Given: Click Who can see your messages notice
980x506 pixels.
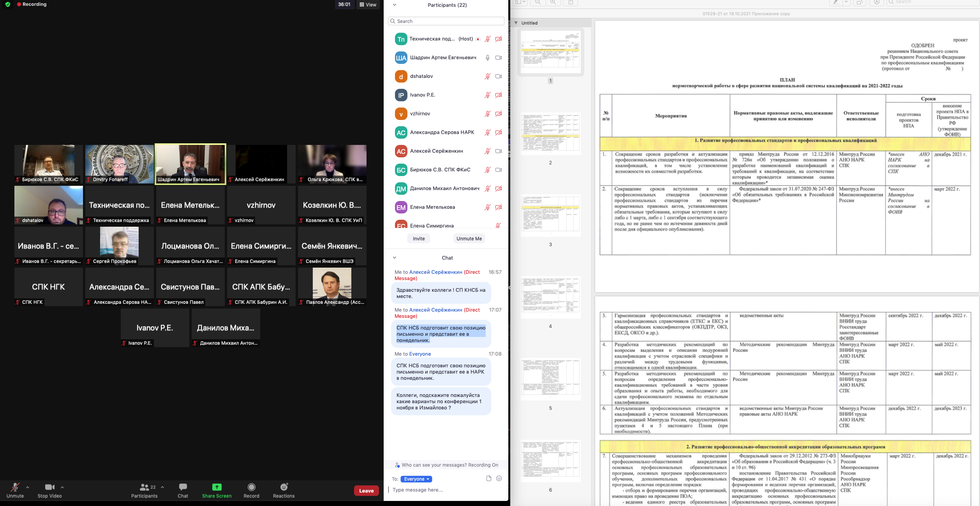Looking at the screenshot, I should pos(447,465).
